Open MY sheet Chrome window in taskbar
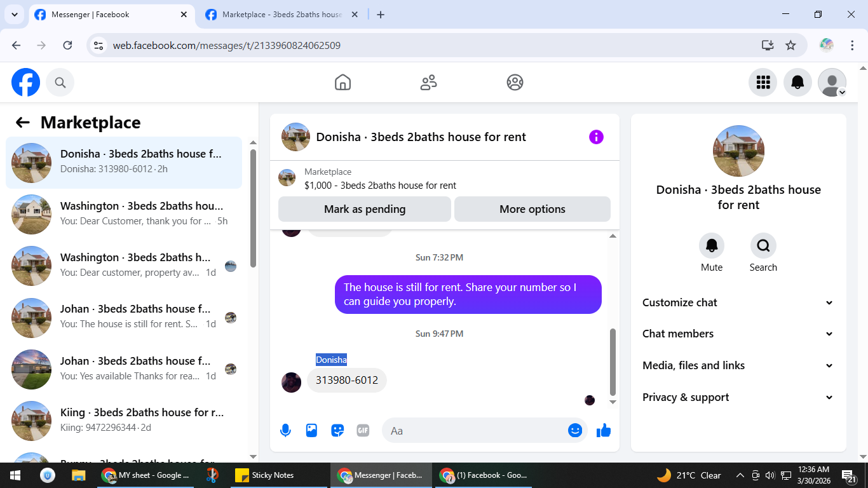 (146, 475)
